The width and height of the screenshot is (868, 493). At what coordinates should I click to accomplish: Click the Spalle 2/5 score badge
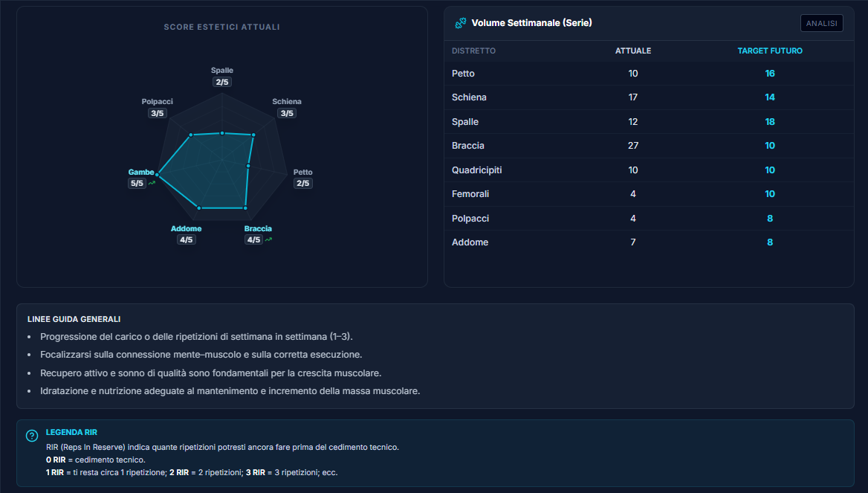[x=221, y=82]
